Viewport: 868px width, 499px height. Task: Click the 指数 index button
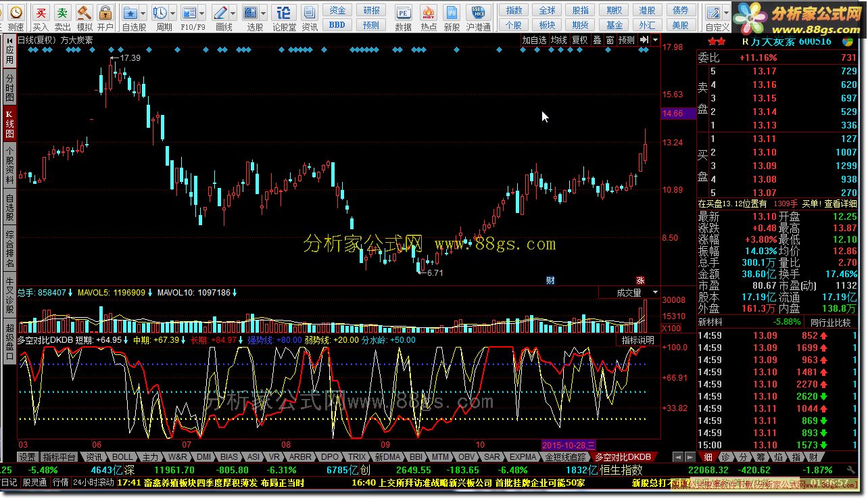coord(514,10)
